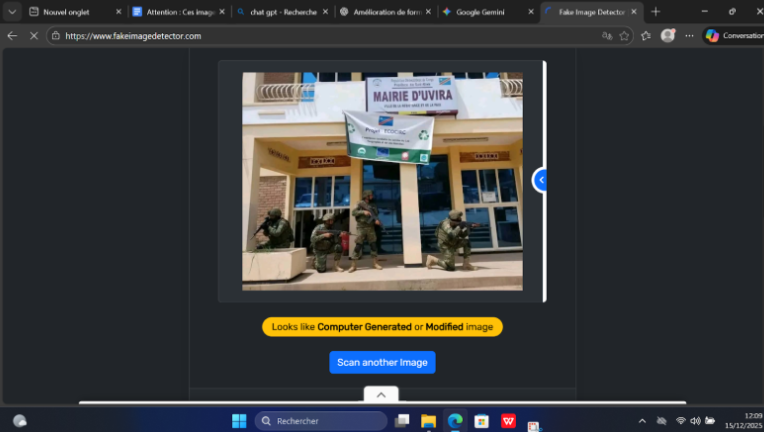Show hidden system tray icons
The width and height of the screenshot is (764, 432).
tap(642, 421)
